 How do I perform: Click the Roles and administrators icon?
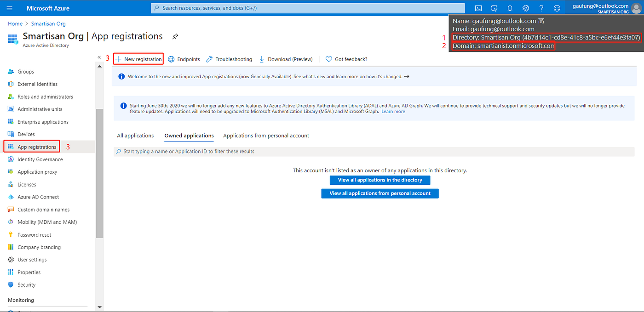coord(11,96)
